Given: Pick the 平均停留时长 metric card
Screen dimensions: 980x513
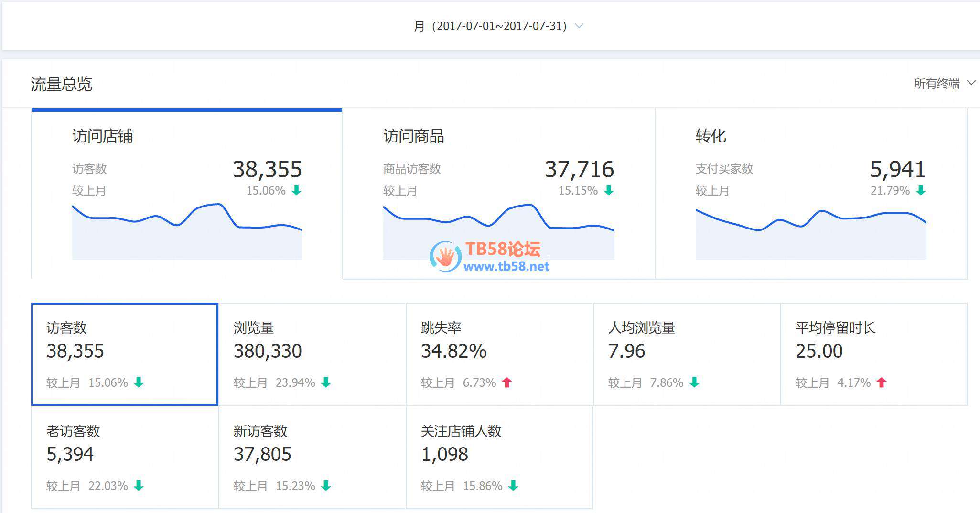Looking at the screenshot, I should pos(873,354).
